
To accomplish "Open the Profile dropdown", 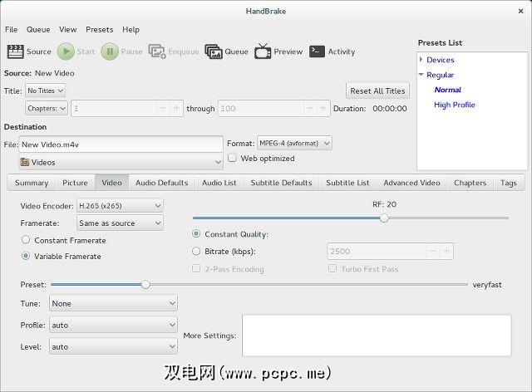I will point(113,325).
